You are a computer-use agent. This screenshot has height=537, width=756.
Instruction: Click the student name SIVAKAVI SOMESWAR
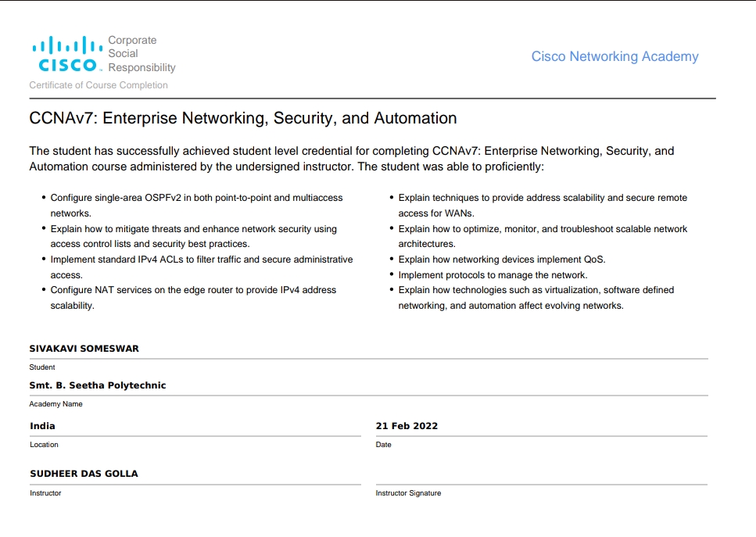click(84, 349)
